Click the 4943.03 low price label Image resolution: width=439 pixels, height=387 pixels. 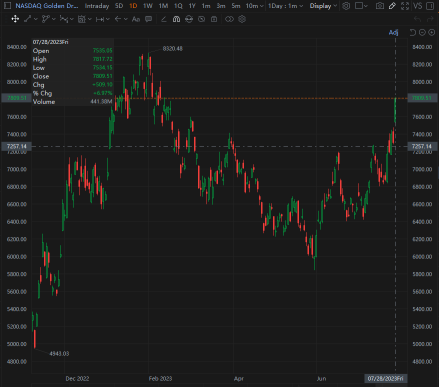point(59,353)
